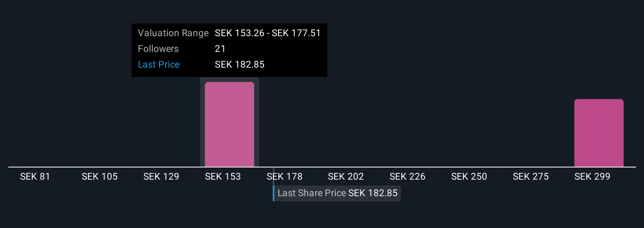Click the SEK 129 axis label
The width and height of the screenshot is (644, 228).
161,177
